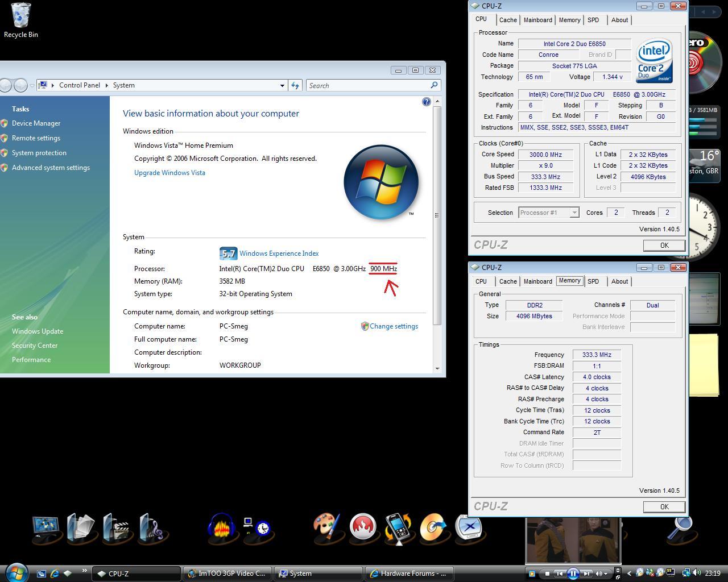Click the Upgrade Windows Vista link

point(169,173)
